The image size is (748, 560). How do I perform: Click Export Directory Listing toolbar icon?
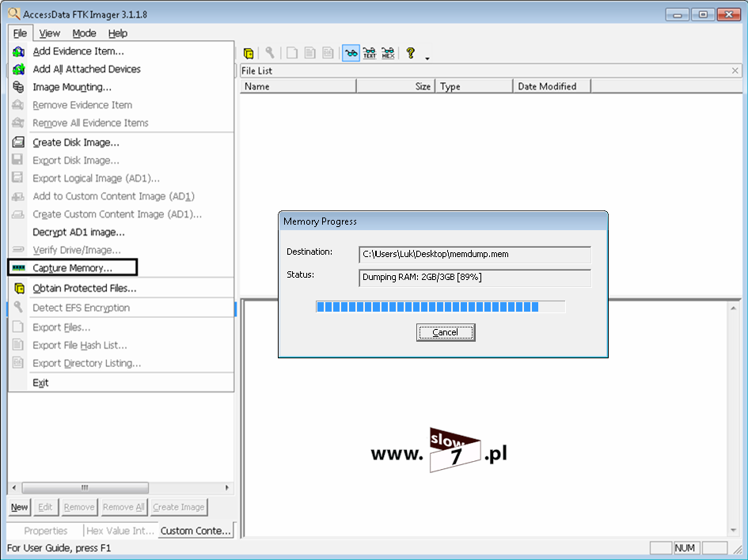[x=328, y=53]
